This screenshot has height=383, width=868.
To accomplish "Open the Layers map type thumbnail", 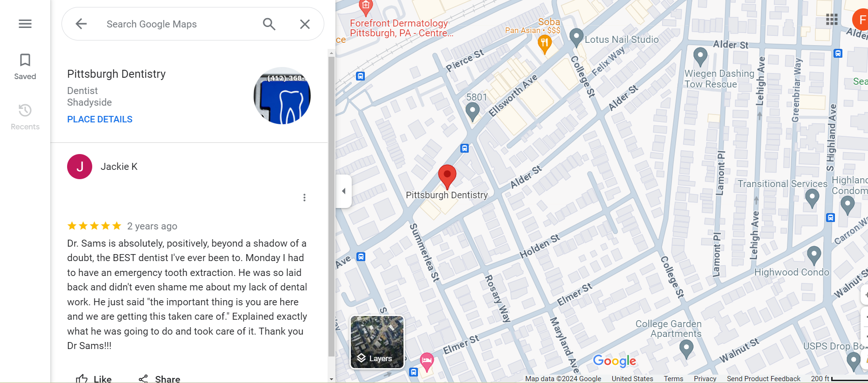I will [x=377, y=342].
